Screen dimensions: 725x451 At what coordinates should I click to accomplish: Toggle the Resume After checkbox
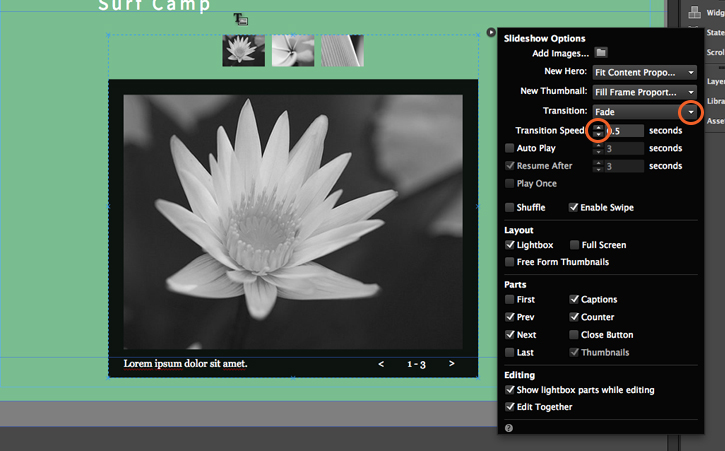coord(510,166)
